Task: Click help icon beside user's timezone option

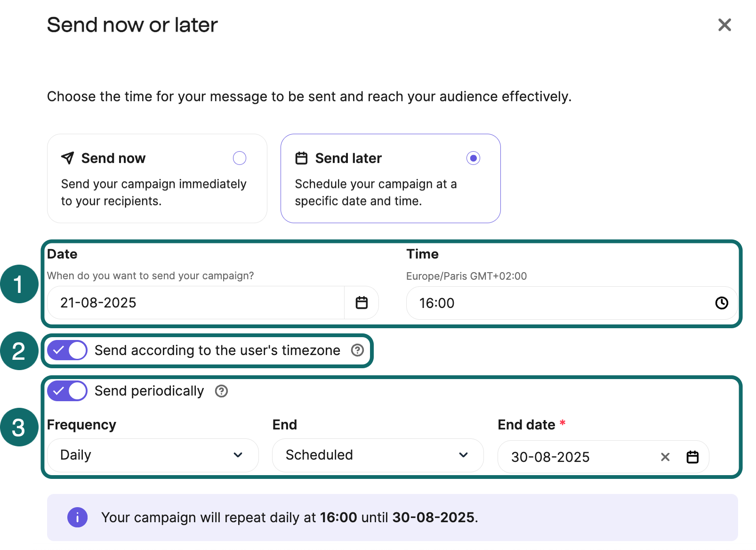Action: tap(357, 350)
